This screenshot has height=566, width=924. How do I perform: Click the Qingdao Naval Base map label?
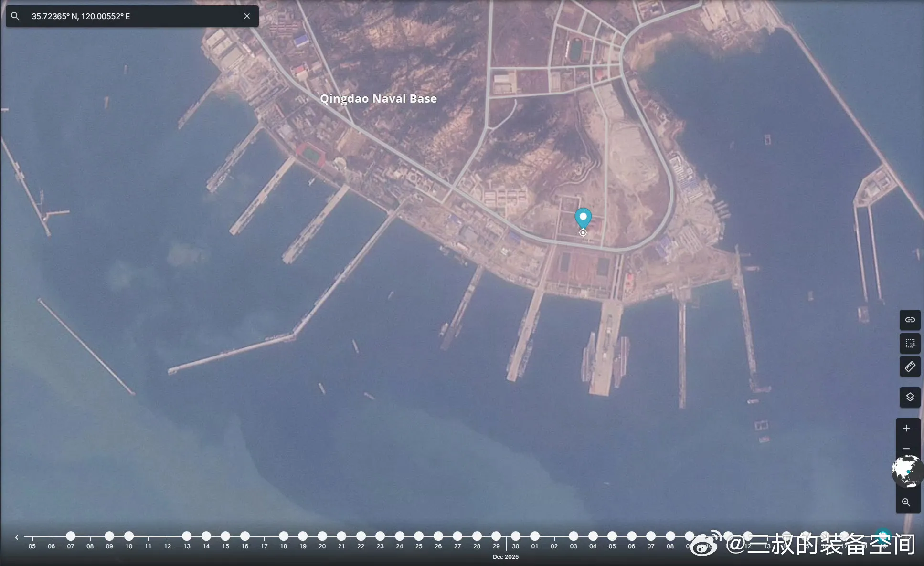(378, 99)
